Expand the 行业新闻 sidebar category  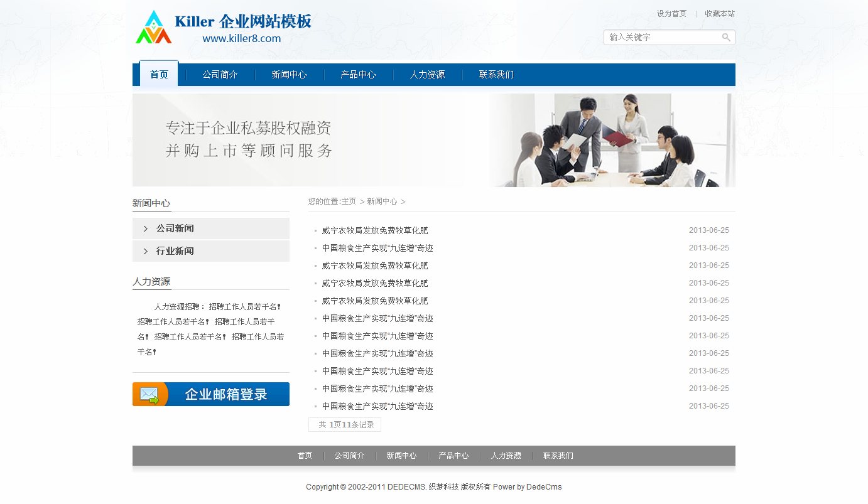click(175, 251)
